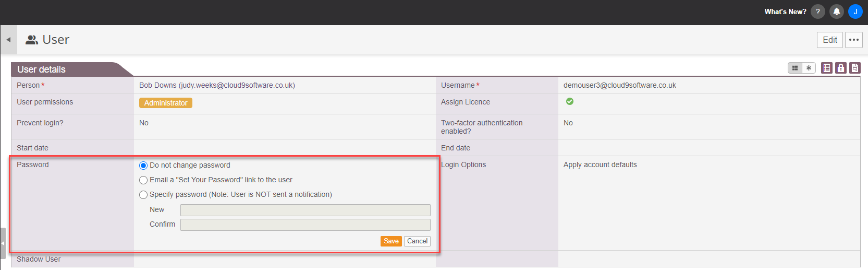Click the Confirm password field

coord(305,225)
